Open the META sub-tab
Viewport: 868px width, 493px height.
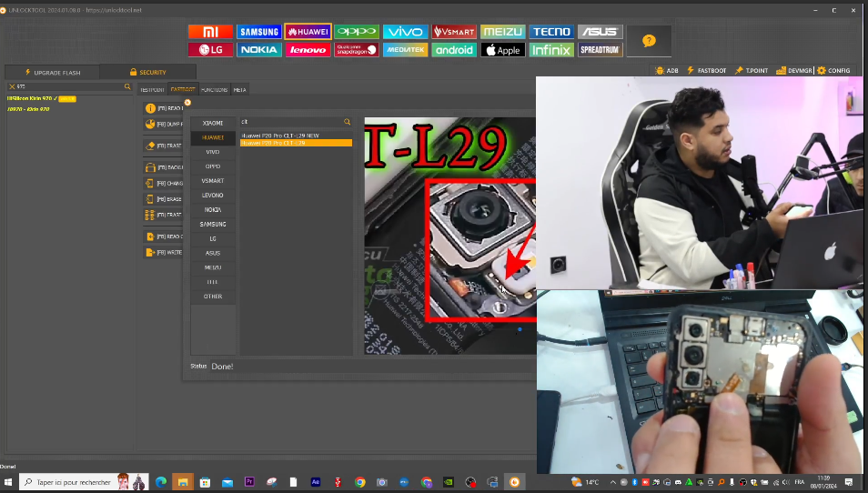click(x=239, y=90)
